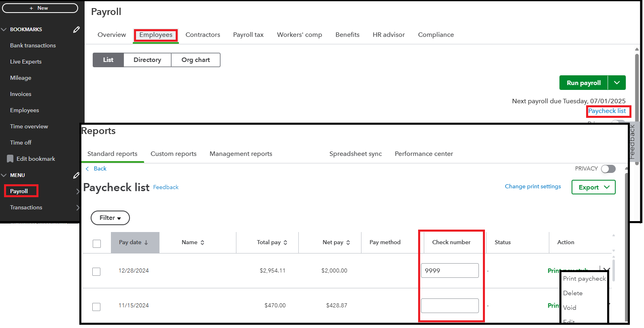Sort by the Total pay column

pyautogui.click(x=272, y=243)
